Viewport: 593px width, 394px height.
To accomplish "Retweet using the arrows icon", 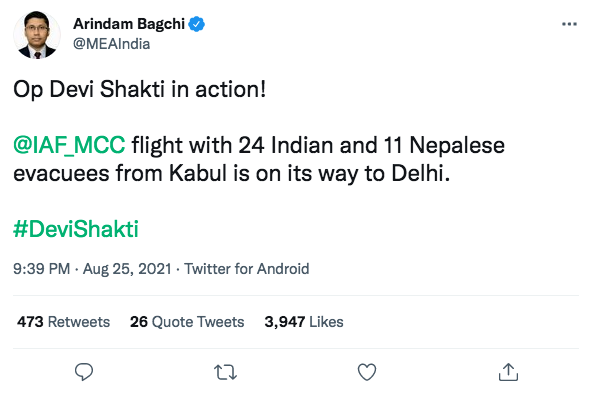I will pyautogui.click(x=225, y=372).
